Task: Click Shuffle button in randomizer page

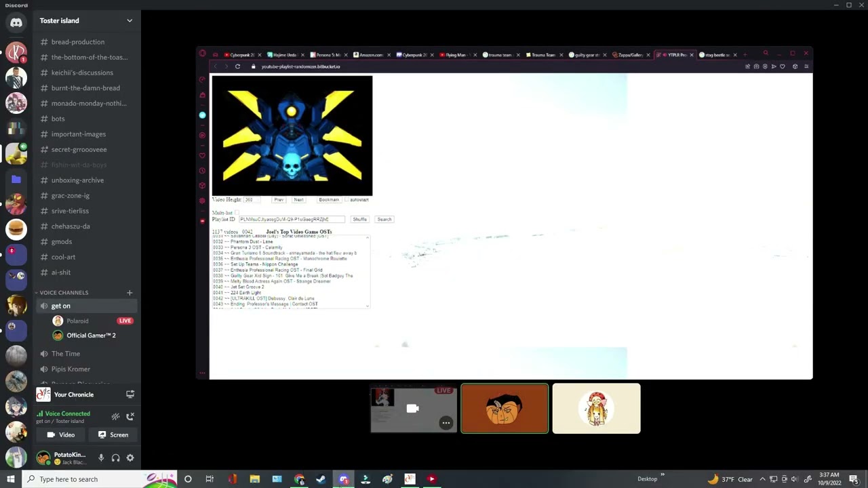Action: click(359, 220)
